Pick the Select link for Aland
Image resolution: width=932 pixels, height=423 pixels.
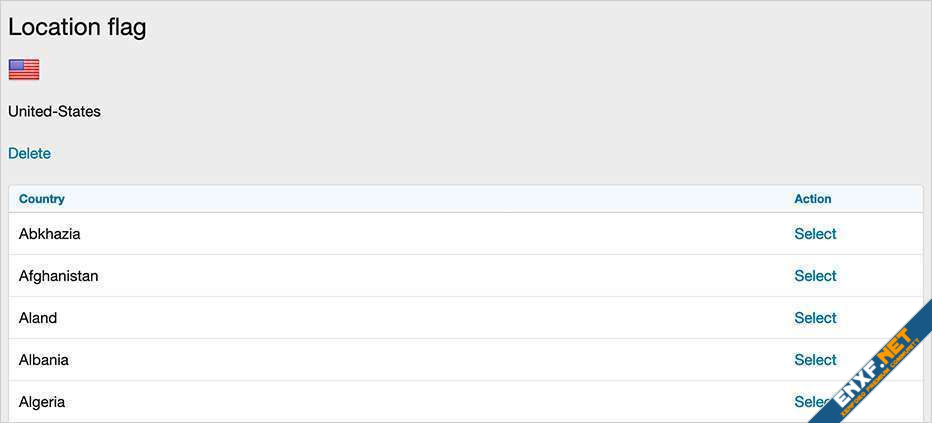coord(815,318)
